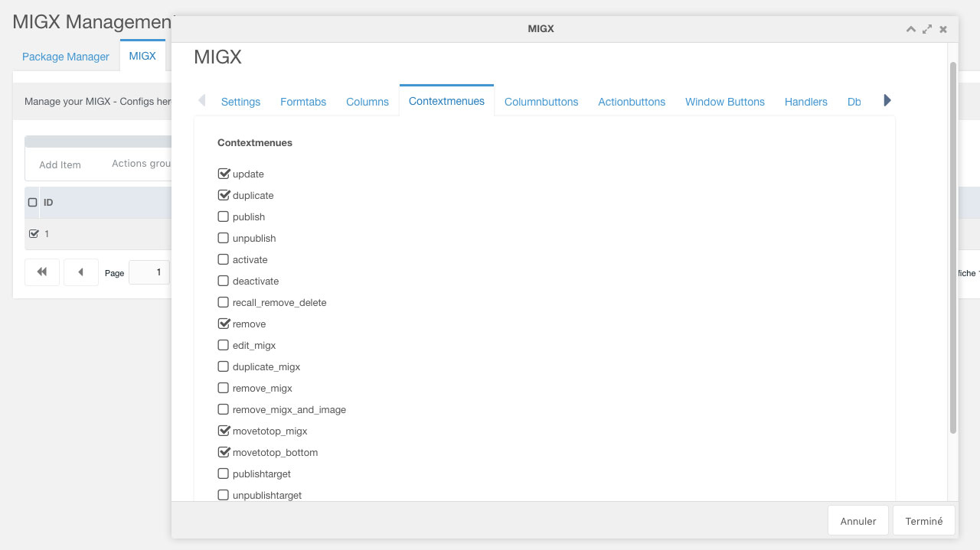This screenshot has height=550, width=980.
Task: Select the Contextmenues tab
Action: [x=446, y=101]
